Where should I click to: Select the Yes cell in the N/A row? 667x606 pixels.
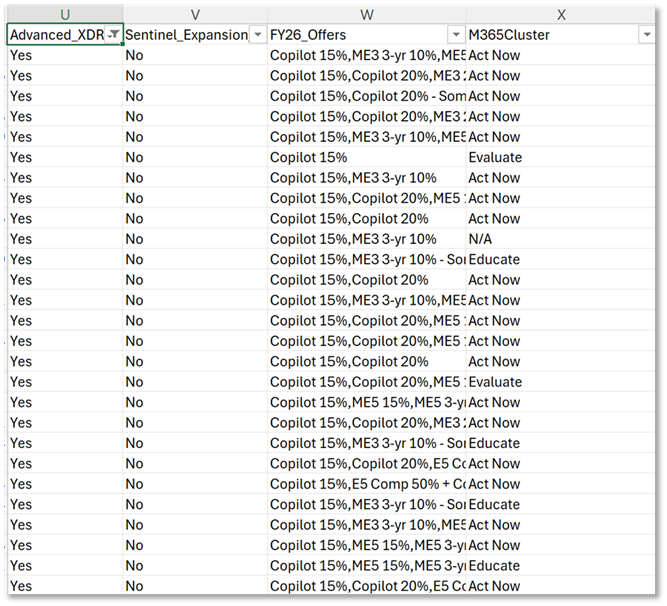(x=65, y=239)
